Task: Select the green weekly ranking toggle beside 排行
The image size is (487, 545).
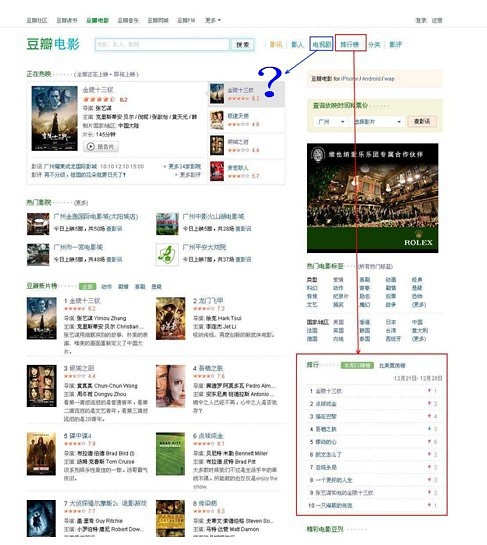Action: pyautogui.click(x=357, y=365)
